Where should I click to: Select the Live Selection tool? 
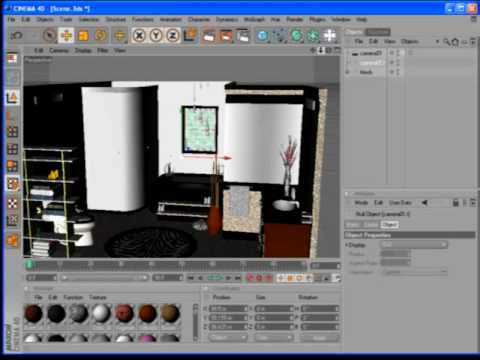tap(49, 35)
